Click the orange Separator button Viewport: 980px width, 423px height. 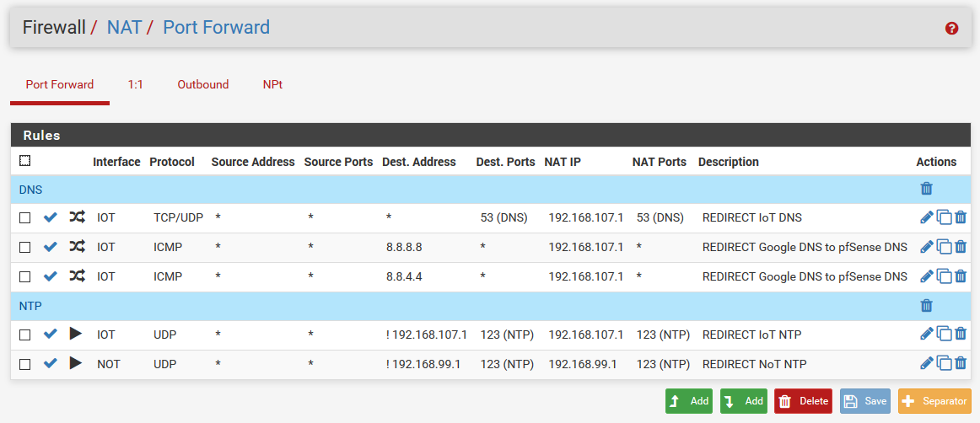(934, 401)
